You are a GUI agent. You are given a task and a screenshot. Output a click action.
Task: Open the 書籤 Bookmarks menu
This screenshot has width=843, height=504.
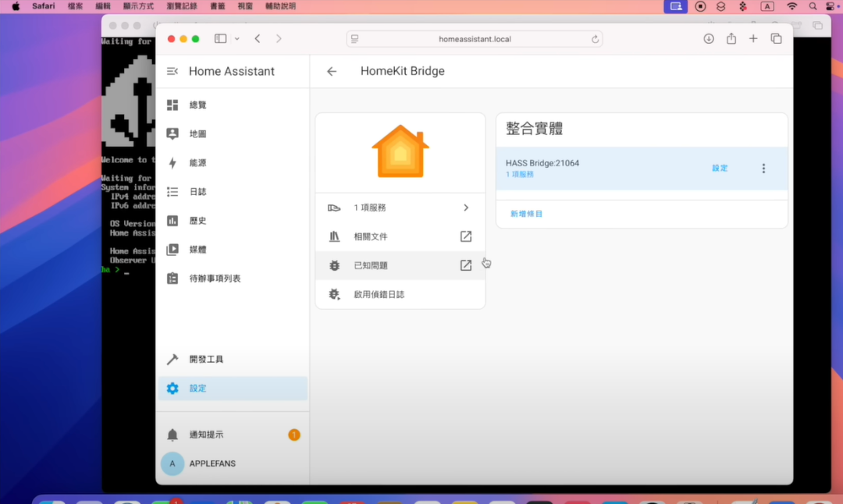[218, 6]
